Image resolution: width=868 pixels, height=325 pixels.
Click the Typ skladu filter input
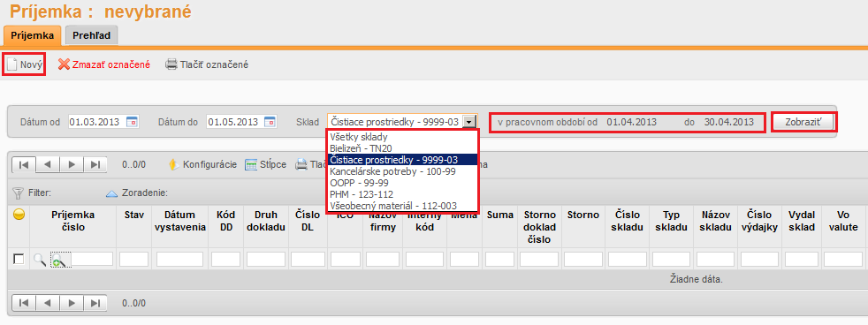(x=672, y=260)
